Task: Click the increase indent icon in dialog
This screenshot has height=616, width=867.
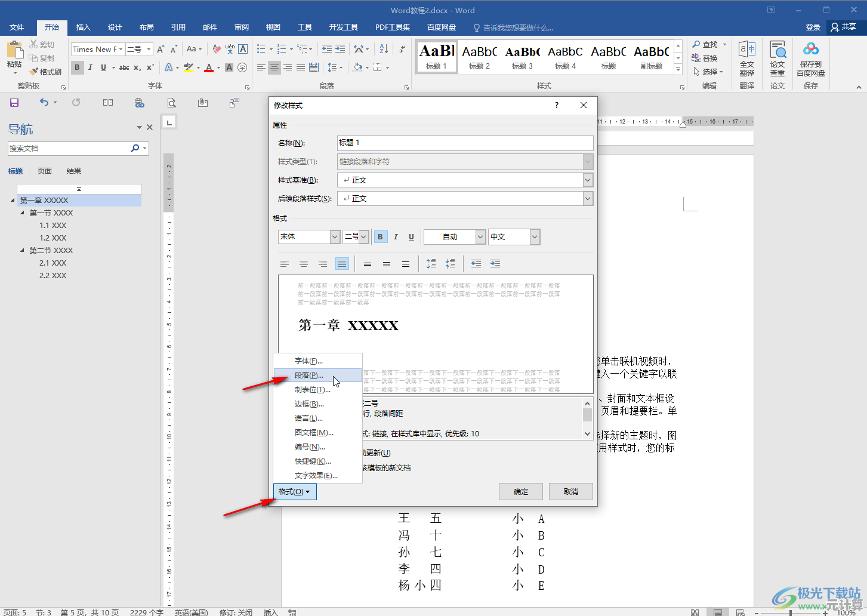Action: tap(495, 264)
